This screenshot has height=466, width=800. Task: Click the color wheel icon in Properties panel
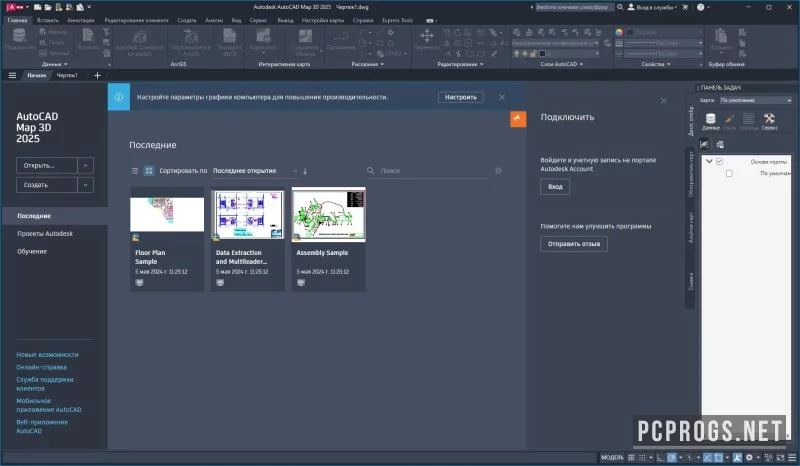(x=619, y=32)
